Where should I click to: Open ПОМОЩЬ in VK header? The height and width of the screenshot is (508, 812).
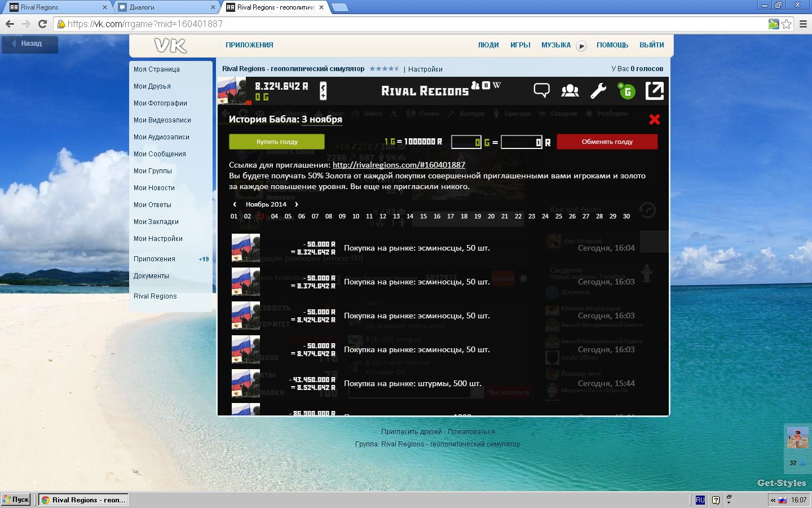612,45
